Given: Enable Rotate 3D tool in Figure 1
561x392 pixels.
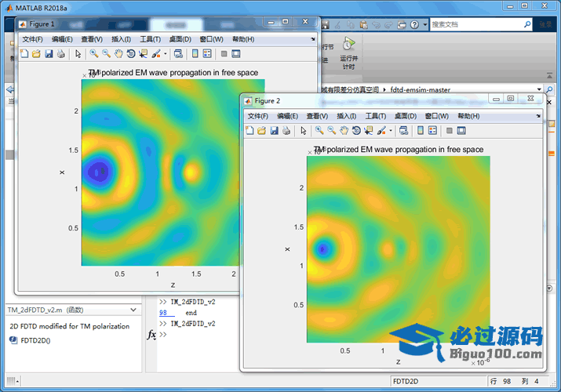Looking at the screenshot, I should [x=131, y=54].
